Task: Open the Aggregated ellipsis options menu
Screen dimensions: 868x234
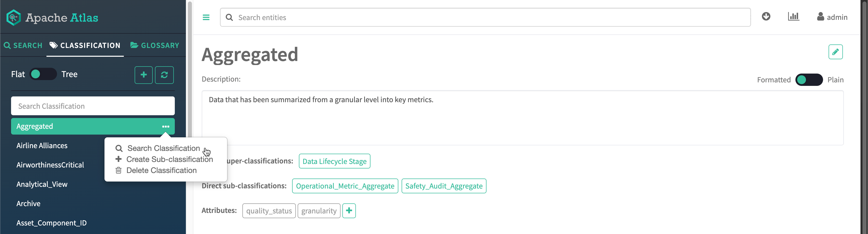Action: click(x=166, y=127)
